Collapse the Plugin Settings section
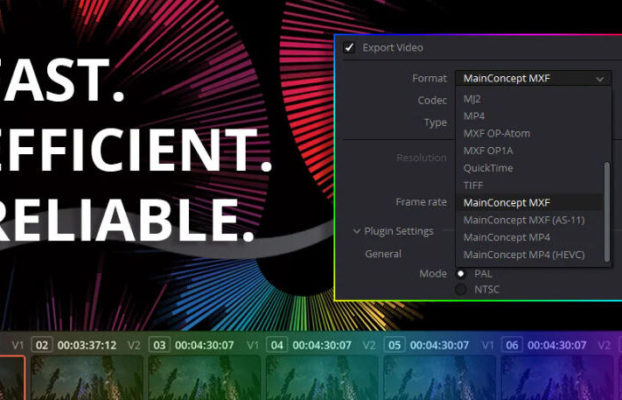Screen dimensions: 622x400 click(x=356, y=231)
